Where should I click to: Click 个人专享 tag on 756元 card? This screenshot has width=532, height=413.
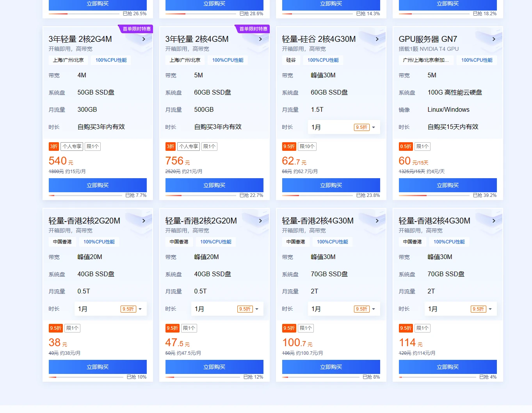[x=189, y=147]
